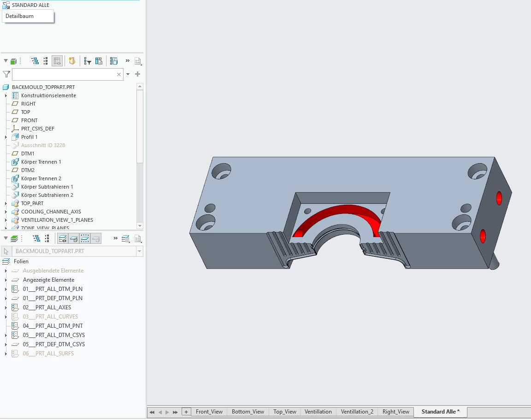
Task: Toggle dashed-outline layer selection button
Action: coord(85,239)
